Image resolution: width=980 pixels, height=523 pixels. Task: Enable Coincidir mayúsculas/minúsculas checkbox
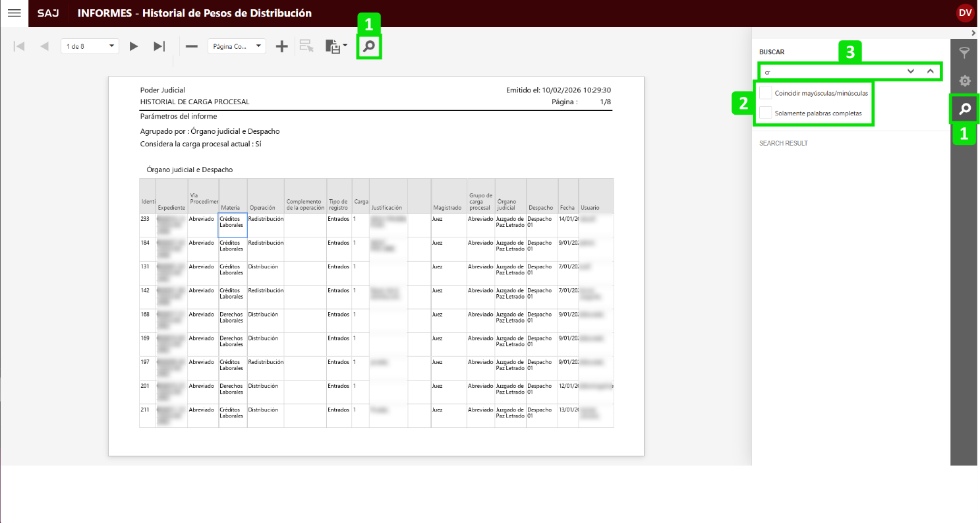point(765,93)
